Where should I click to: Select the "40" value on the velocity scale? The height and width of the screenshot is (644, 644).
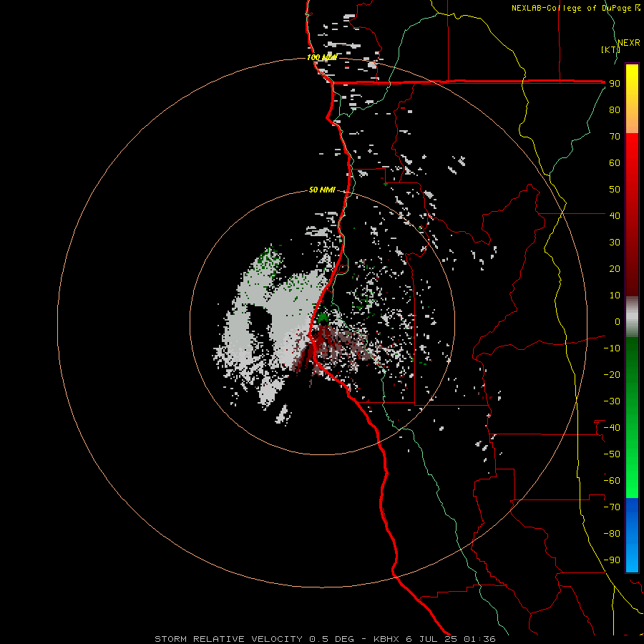tap(615, 215)
